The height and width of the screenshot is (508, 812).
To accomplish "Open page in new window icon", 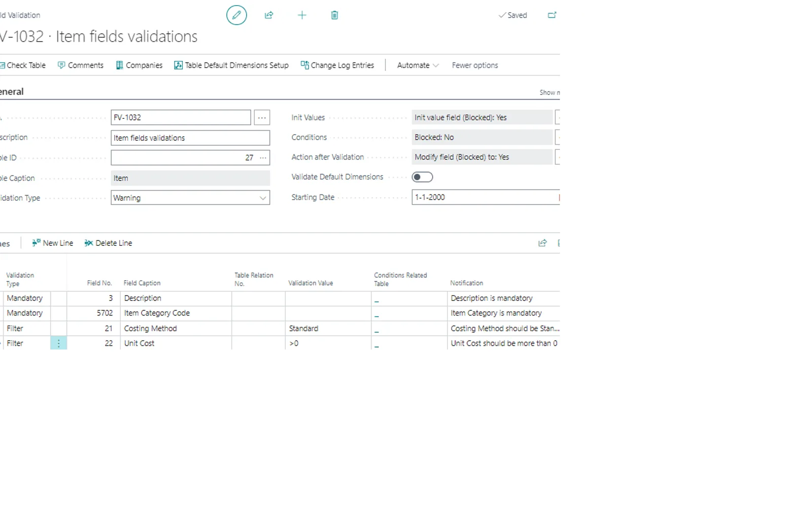I will [552, 15].
